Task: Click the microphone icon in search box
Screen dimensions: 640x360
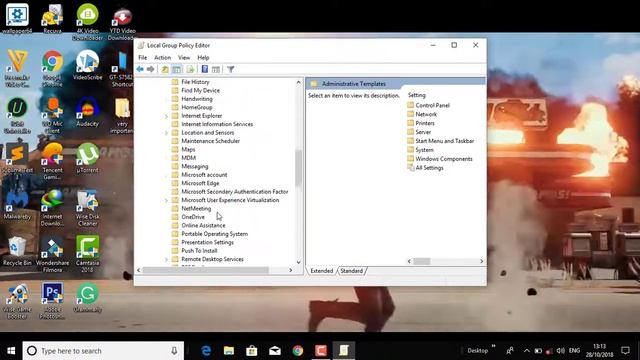Action: pos(174,351)
